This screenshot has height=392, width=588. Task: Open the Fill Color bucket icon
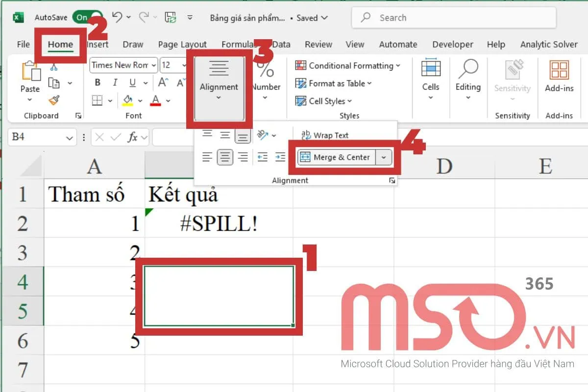127,99
